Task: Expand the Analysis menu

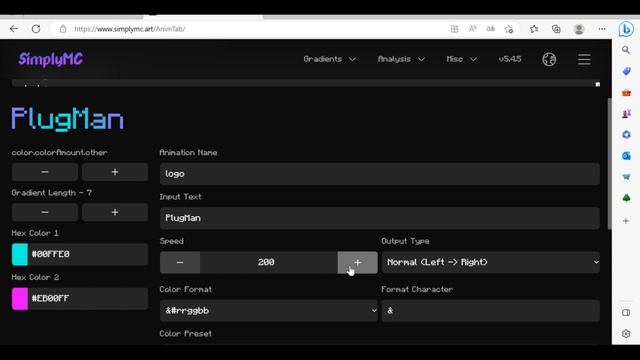Action: tap(401, 59)
